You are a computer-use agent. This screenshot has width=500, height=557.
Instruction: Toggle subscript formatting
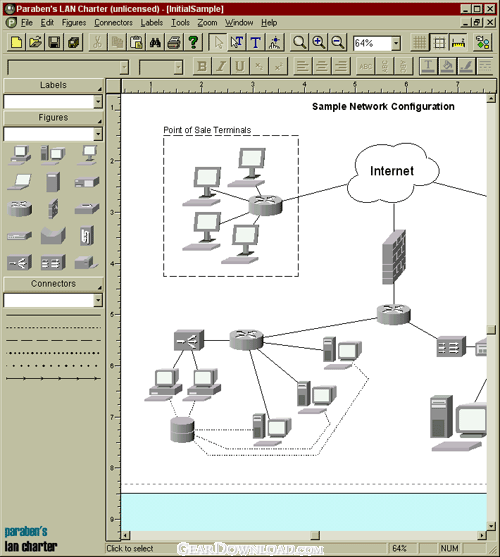point(259,66)
